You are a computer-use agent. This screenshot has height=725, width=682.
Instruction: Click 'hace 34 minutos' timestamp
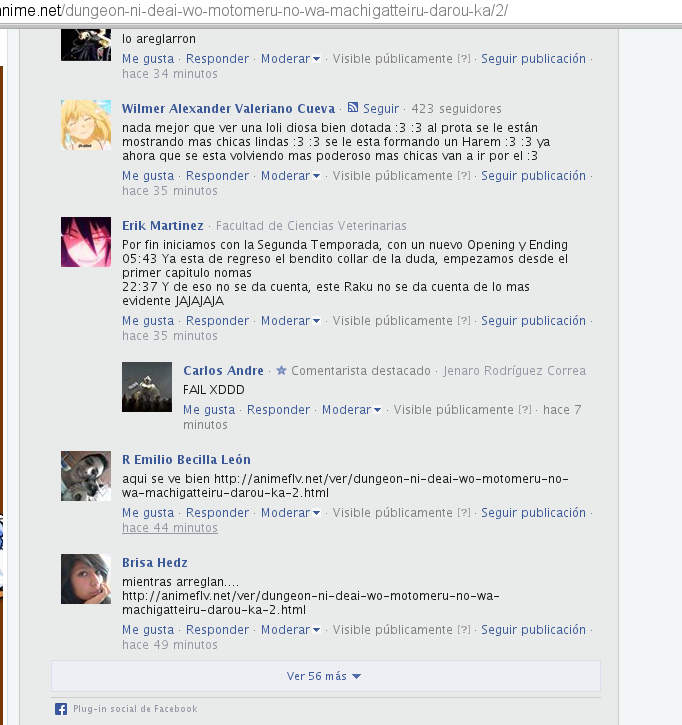pyautogui.click(x=170, y=74)
